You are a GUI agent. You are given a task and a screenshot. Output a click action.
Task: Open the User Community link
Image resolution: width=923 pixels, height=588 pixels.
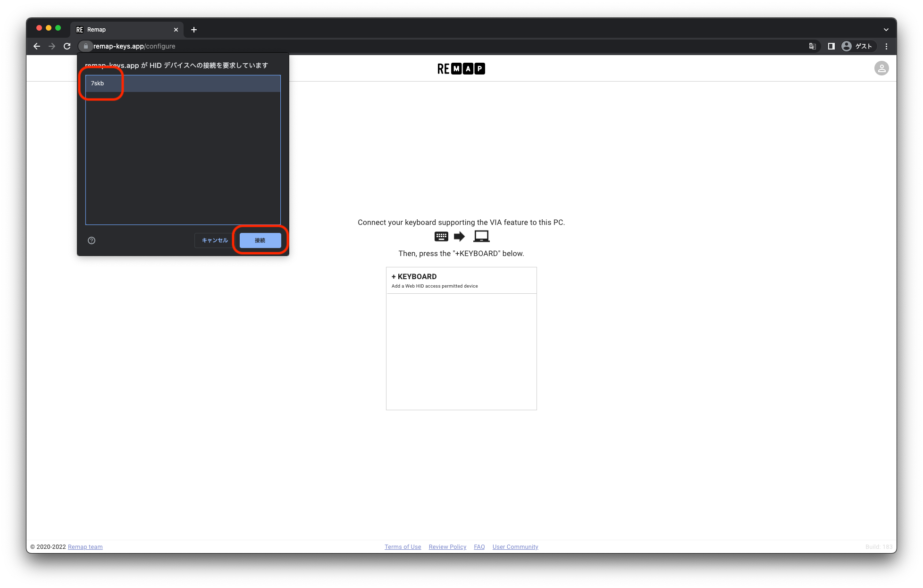tap(515, 547)
